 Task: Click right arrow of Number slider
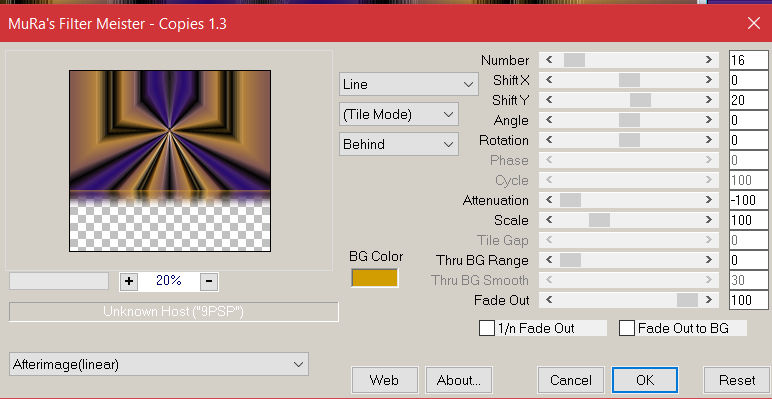tap(708, 60)
